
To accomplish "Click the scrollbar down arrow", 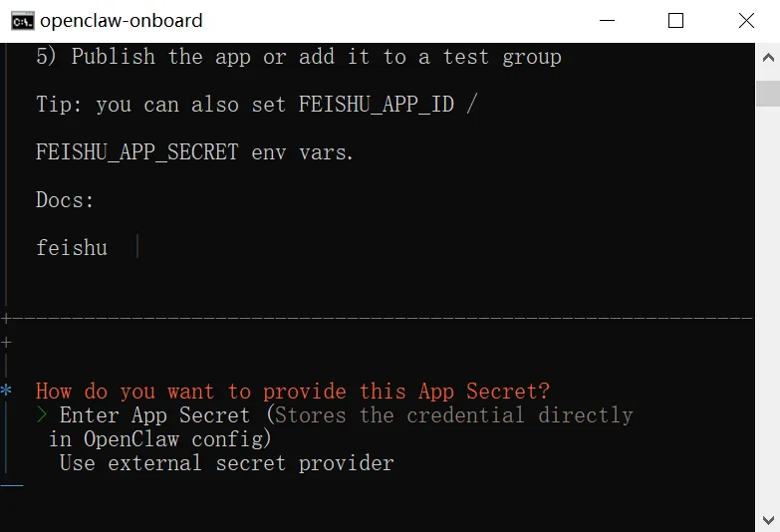I will tap(768, 520).
